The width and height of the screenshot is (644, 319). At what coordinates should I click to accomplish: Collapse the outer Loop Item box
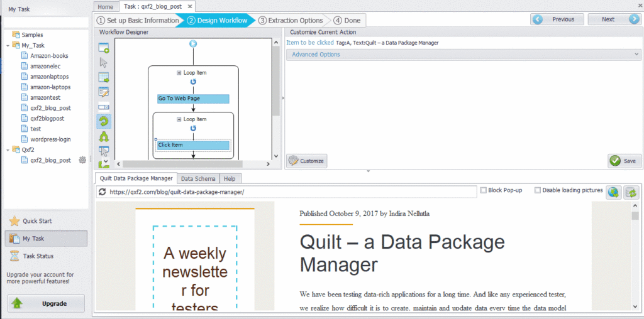(x=179, y=73)
